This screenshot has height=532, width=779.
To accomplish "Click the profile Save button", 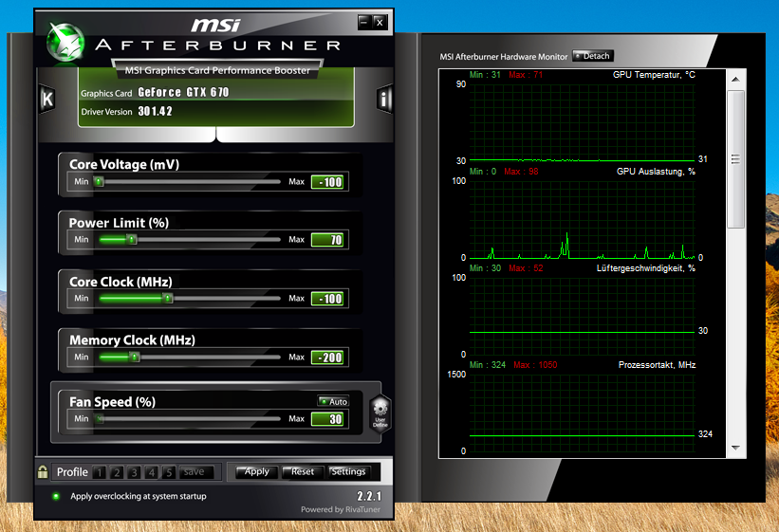I will point(196,472).
